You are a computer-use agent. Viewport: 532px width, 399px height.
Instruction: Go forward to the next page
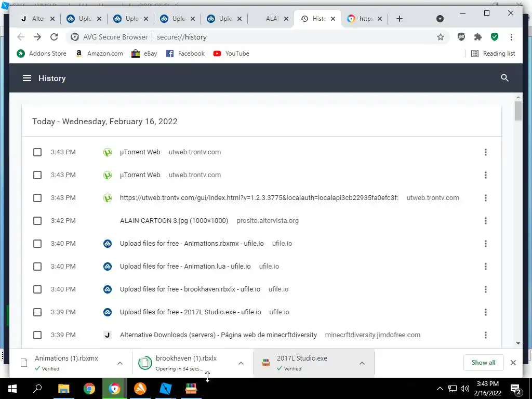(x=37, y=37)
